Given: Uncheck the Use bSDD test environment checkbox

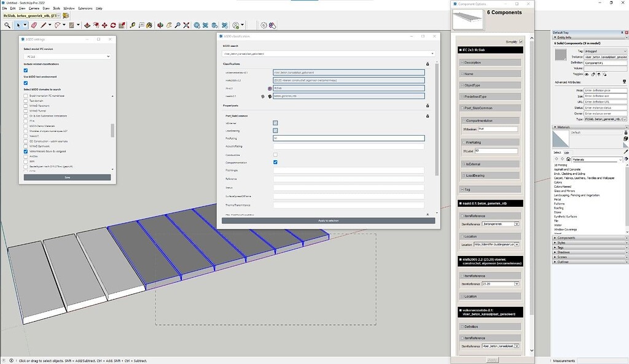Looking at the screenshot, I should click(25, 83).
